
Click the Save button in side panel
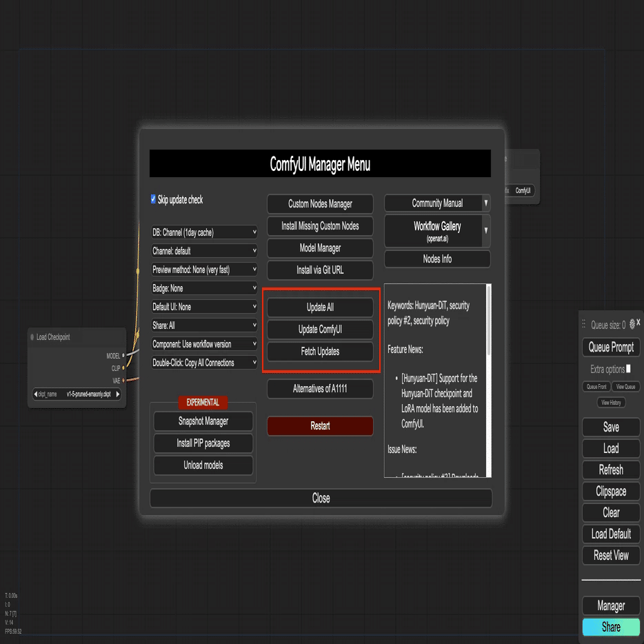point(611,427)
